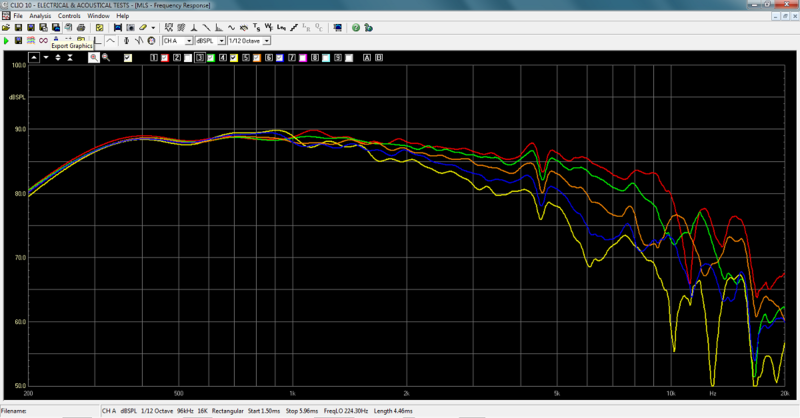Screen dimensions: 800x418
Task: Click overlay number 2 button
Action: pyautogui.click(x=176, y=58)
